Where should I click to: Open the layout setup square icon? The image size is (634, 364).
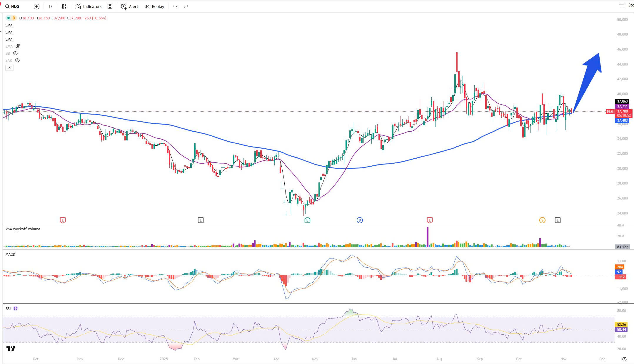coord(621,6)
